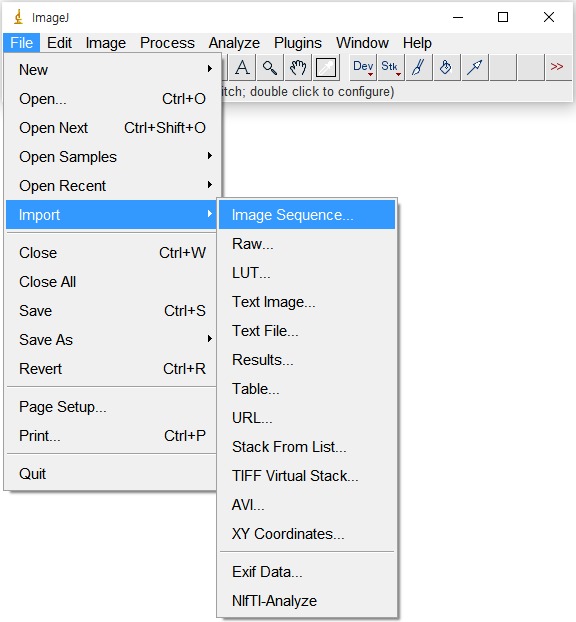Select the Arrow tool icon
Screen dimensions: 576x622
click(474, 67)
